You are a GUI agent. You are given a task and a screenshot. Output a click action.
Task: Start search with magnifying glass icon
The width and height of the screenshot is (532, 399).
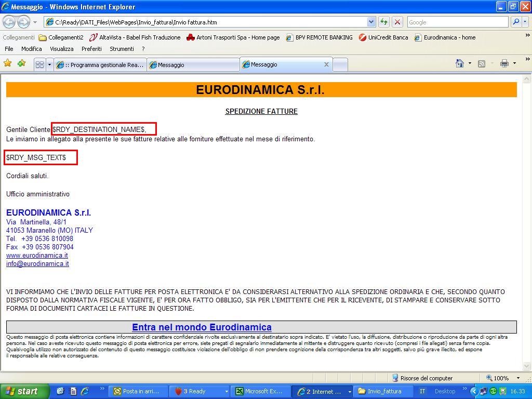(x=516, y=22)
